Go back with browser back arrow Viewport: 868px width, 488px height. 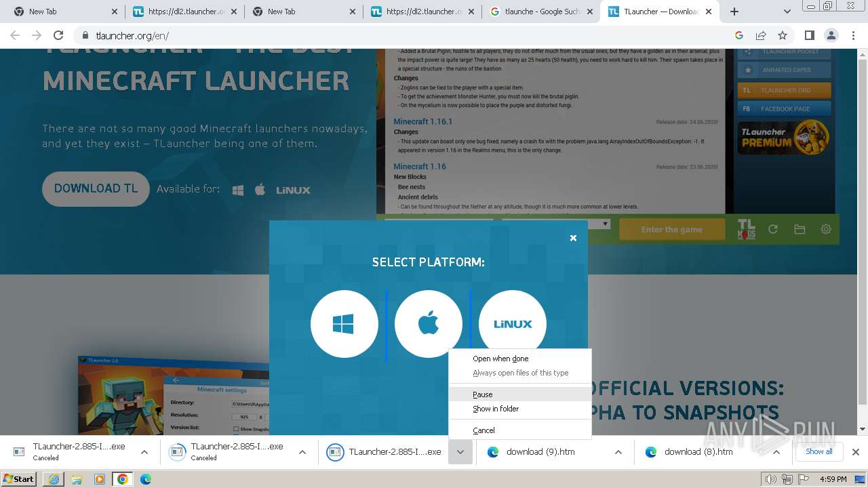click(15, 36)
